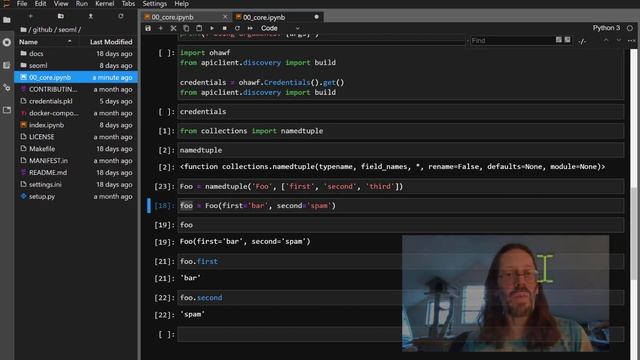Viewport: 640px width, 360px height.
Task: Open the Run menu
Action: (x=82, y=4)
